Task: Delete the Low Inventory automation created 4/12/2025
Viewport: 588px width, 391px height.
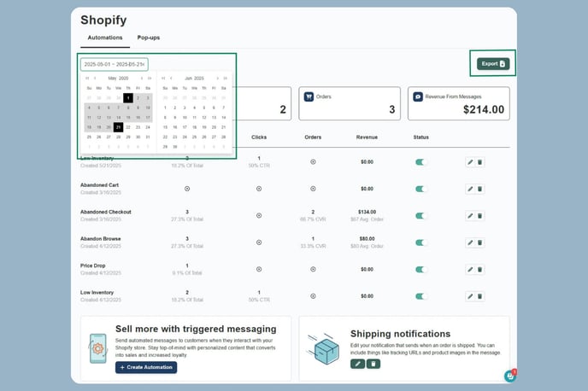Action: tap(479, 296)
